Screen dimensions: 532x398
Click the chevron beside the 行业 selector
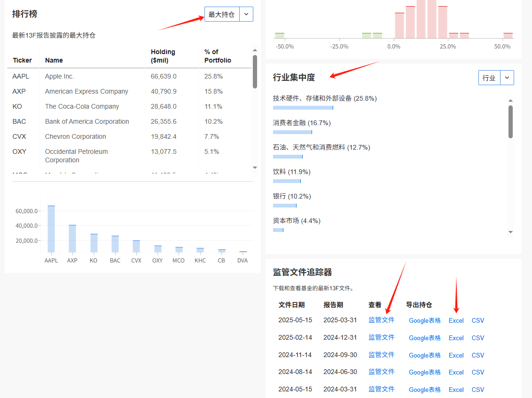(507, 78)
